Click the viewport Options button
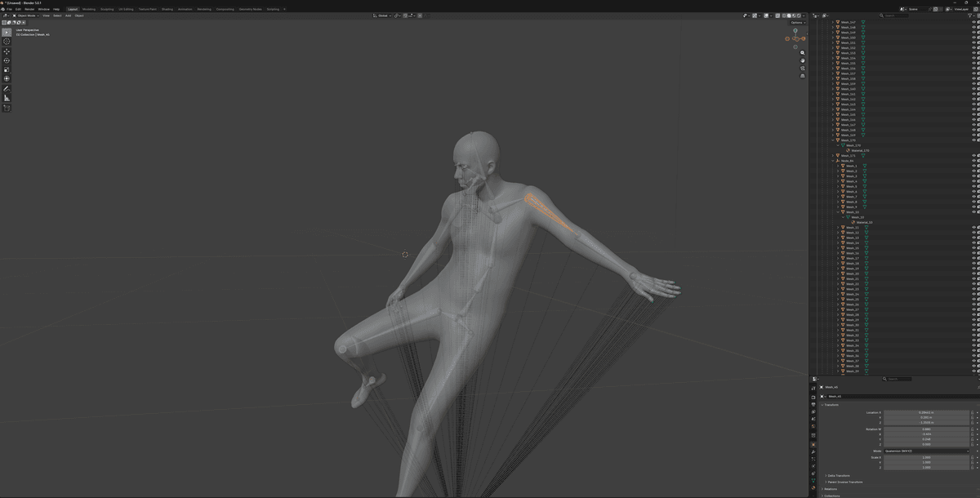Screen dimensions: 980x498 click(797, 23)
